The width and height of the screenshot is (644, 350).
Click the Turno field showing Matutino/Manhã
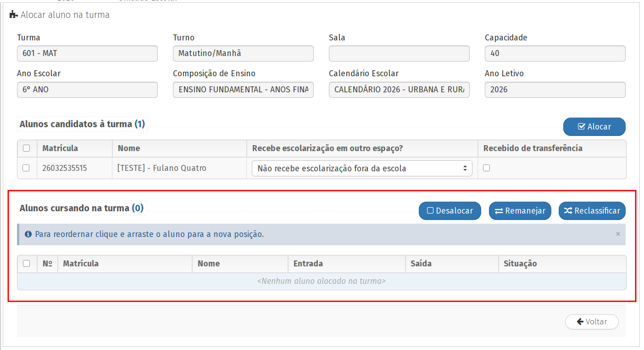point(243,54)
